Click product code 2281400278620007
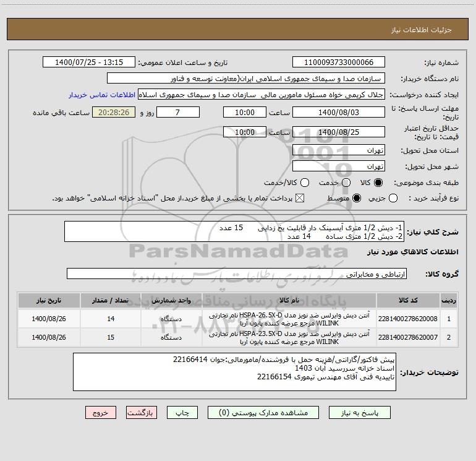 tap(408, 337)
